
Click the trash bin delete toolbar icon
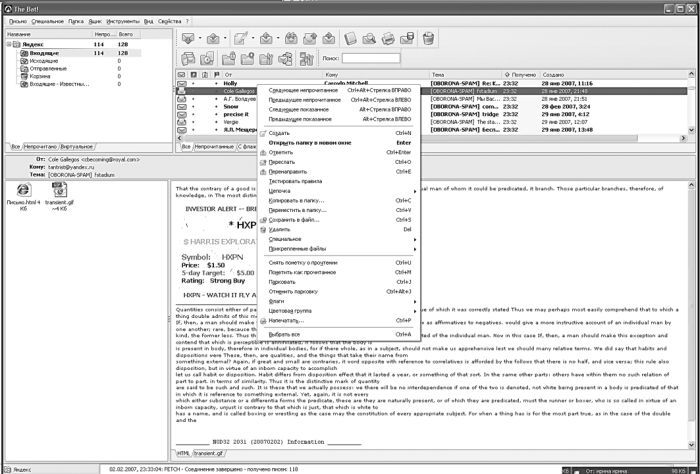pos(428,38)
